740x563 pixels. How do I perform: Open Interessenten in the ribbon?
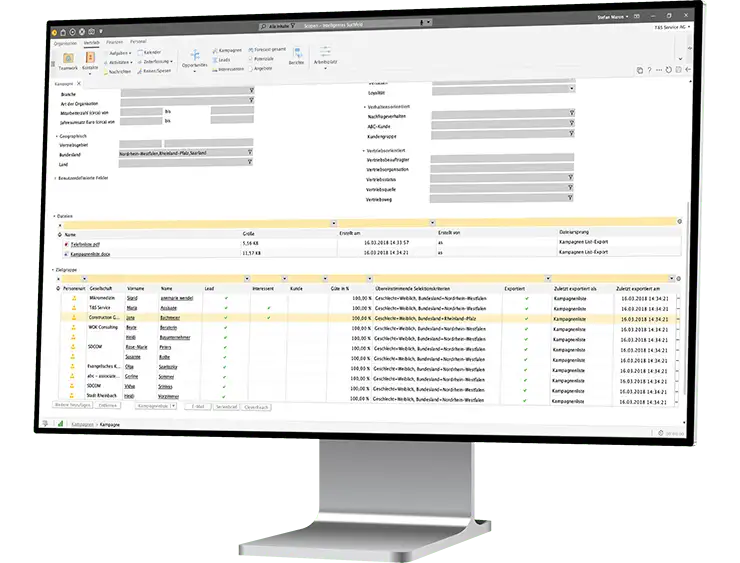(228, 69)
